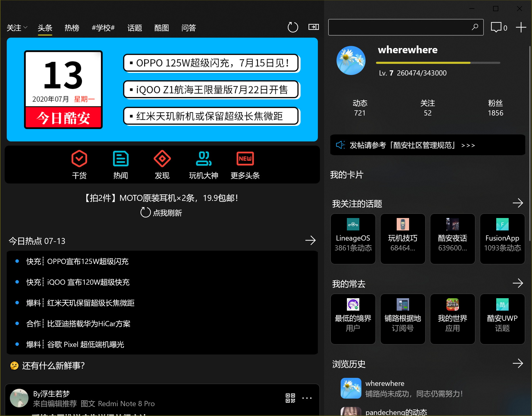Switch to the 热榜 tab
532x416 pixels.
[x=72, y=28]
